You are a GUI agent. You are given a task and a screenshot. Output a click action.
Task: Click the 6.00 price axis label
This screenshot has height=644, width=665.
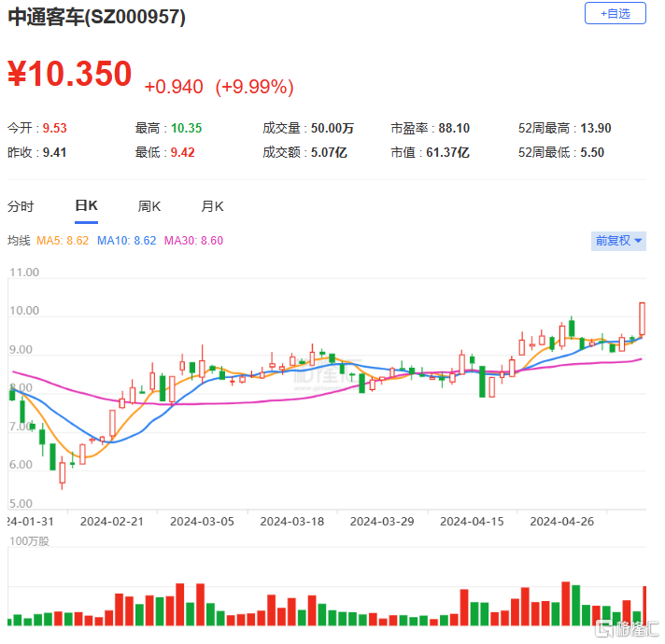[21, 465]
